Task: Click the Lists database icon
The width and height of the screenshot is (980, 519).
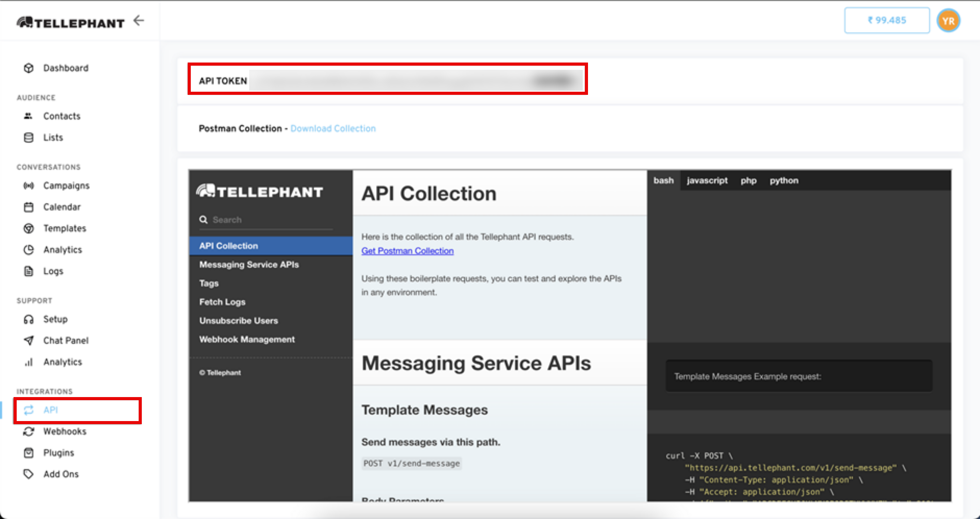Action: tap(29, 138)
